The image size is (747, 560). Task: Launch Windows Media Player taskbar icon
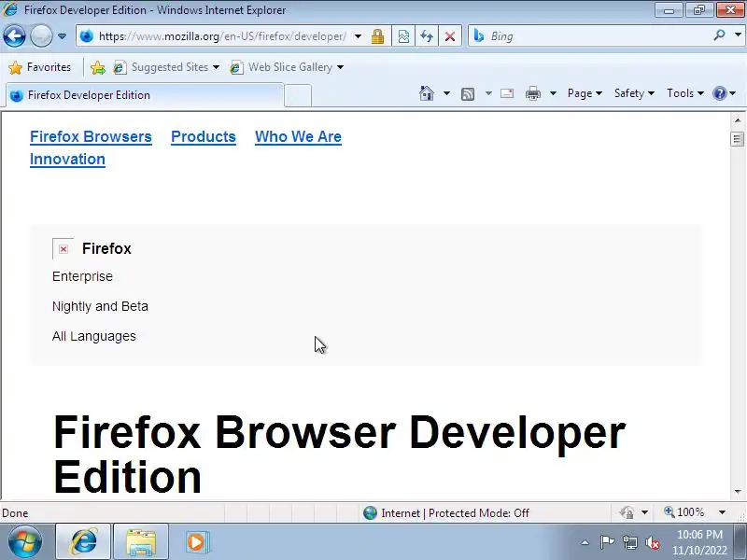click(196, 542)
